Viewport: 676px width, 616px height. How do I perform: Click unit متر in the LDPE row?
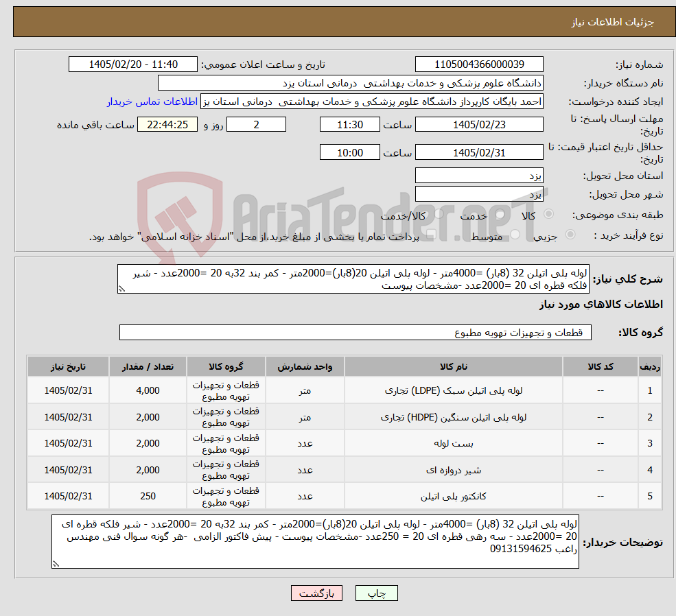point(305,391)
